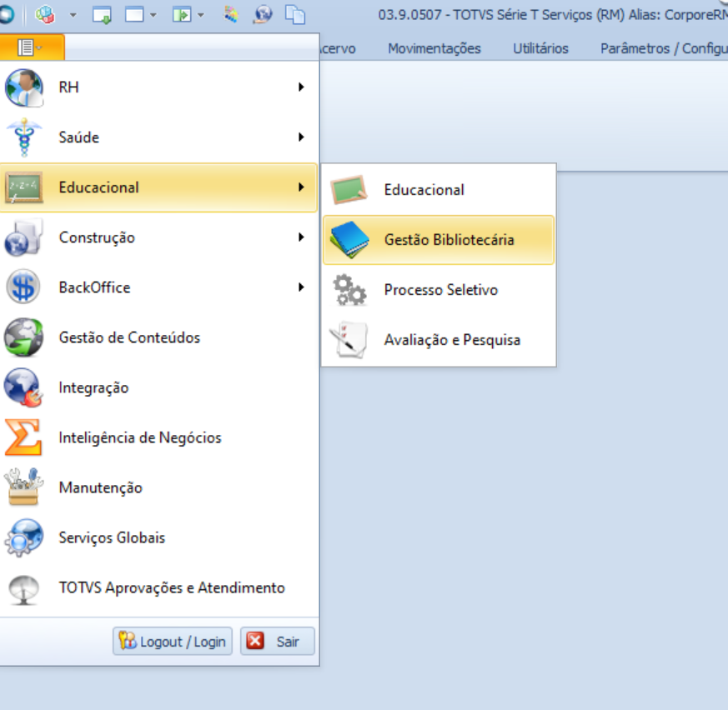Image resolution: width=728 pixels, height=710 pixels.
Task: Click the Integração globe plug icon
Action: 24,387
